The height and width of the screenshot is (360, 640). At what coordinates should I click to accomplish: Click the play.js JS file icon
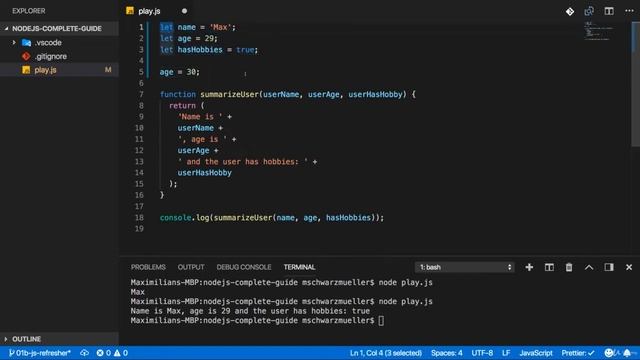click(x=26, y=70)
